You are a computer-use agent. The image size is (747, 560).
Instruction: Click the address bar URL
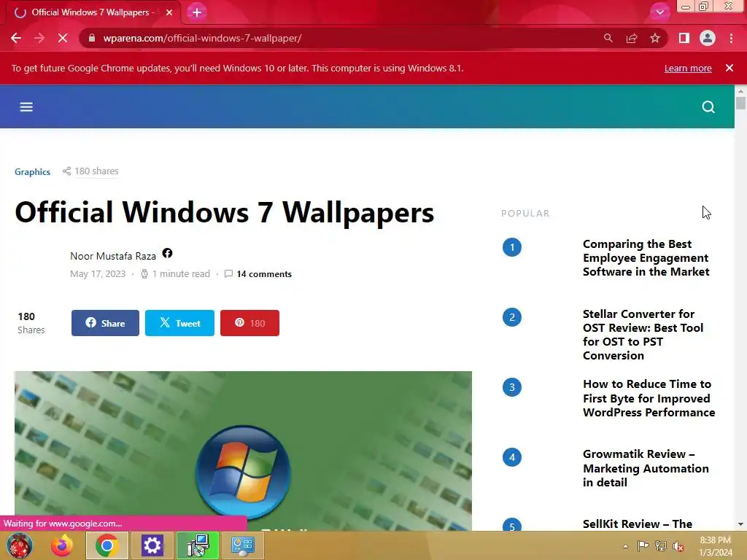click(x=202, y=38)
